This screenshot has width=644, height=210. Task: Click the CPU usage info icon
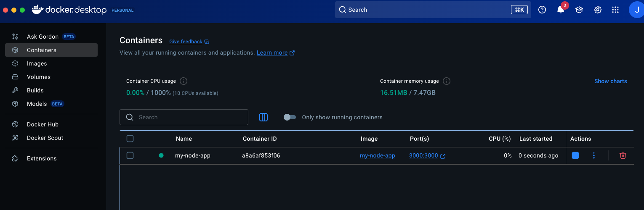click(184, 81)
